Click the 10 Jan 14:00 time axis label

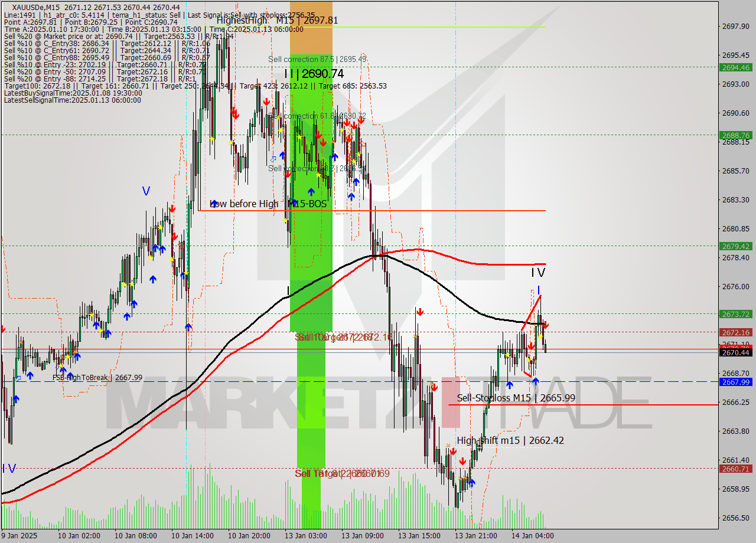tap(192, 536)
